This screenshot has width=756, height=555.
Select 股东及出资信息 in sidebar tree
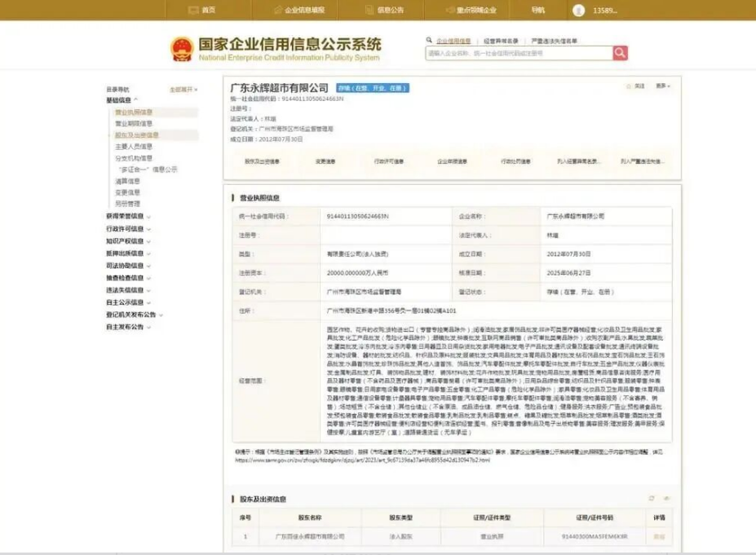point(137,135)
